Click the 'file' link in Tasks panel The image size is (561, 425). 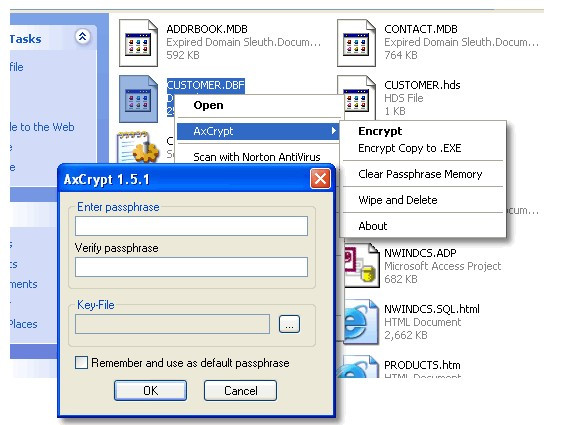click(x=16, y=67)
